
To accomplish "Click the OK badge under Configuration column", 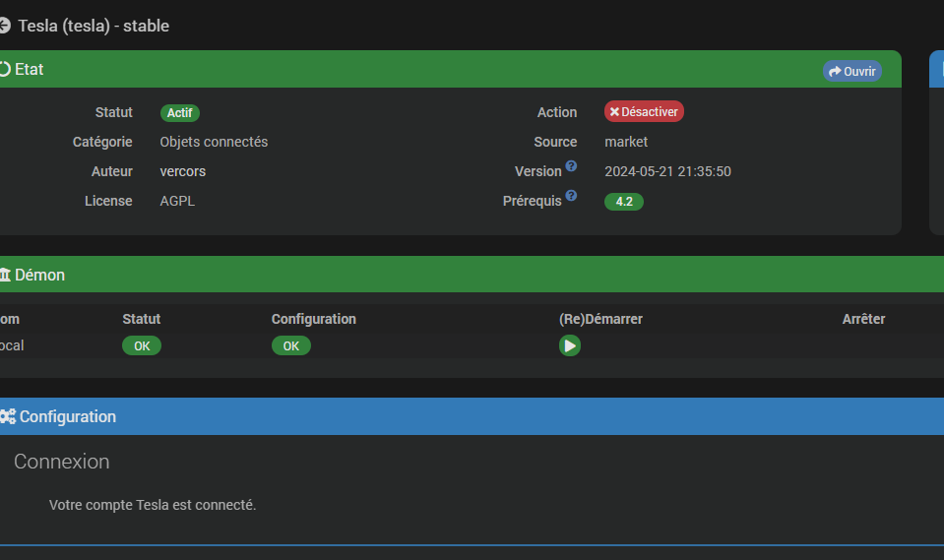I will [290, 345].
